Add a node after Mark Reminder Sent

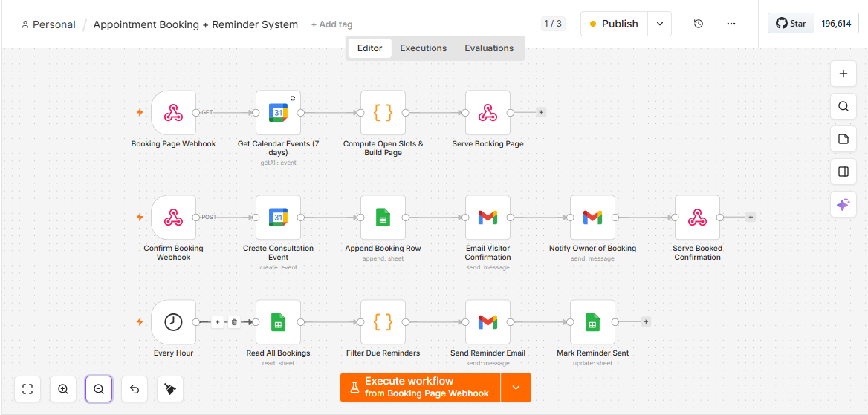[x=646, y=321]
